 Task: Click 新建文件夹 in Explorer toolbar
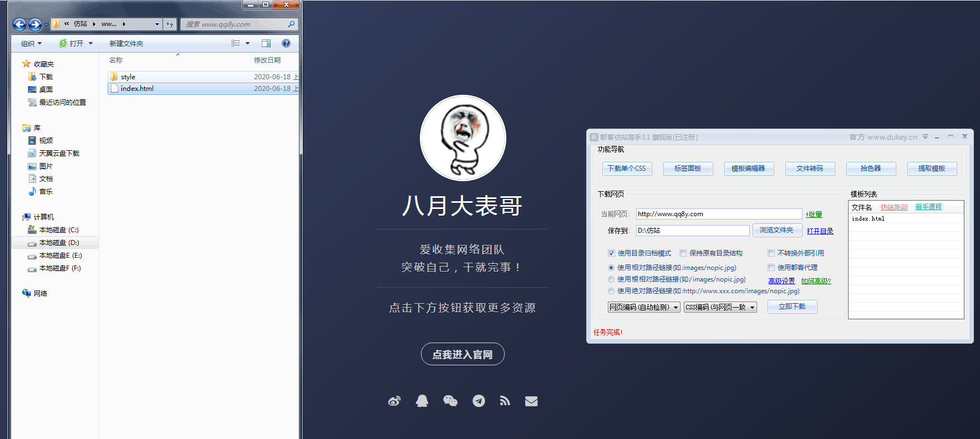(x=126, y=43)
